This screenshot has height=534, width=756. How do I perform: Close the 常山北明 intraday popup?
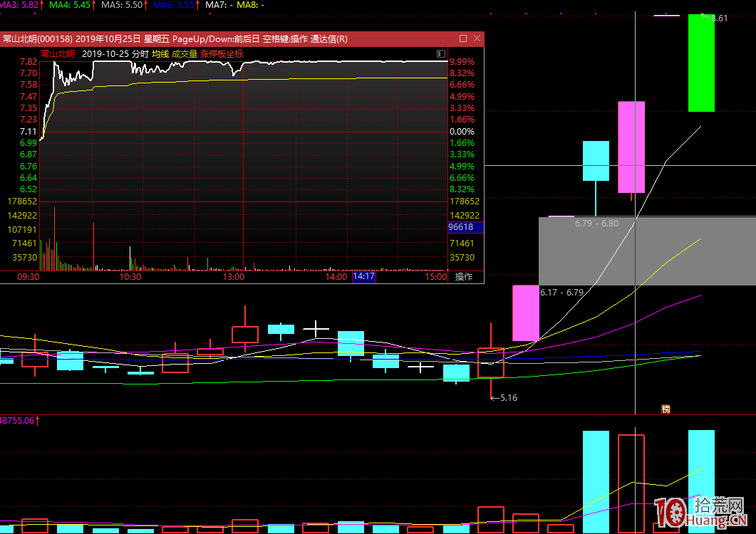point(477,38)
